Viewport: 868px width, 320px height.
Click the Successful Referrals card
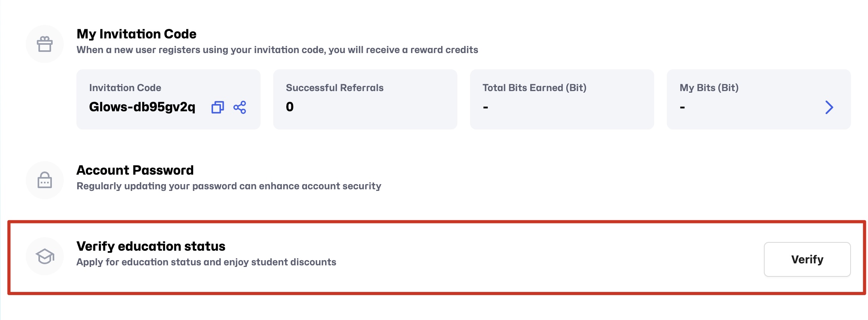(x=365, y=99)
